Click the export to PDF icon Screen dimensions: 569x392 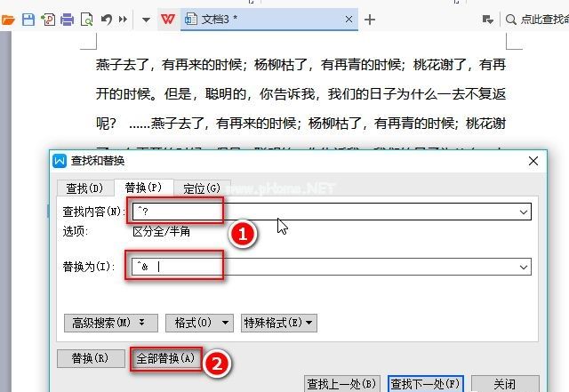click(x=48, y=19)
